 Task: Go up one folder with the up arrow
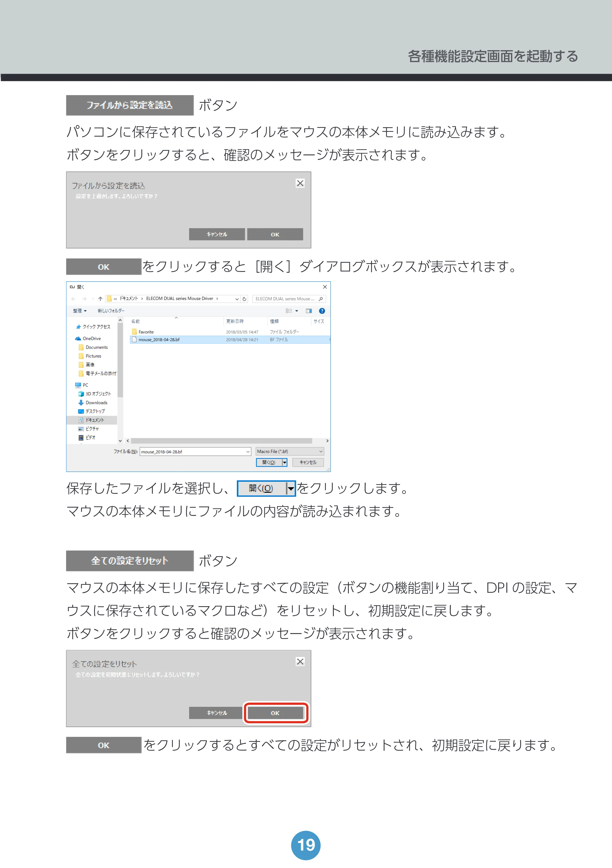click(100, 299)
